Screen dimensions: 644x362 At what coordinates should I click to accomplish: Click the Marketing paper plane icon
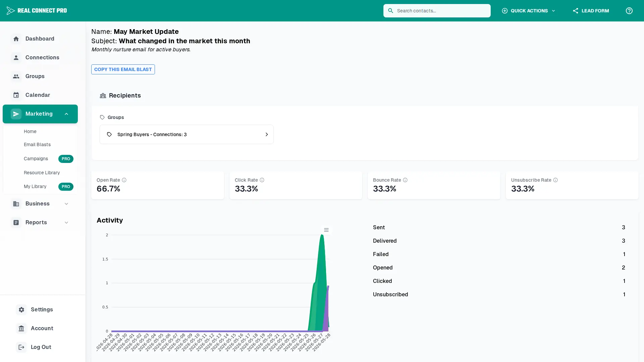coord(16,114)
